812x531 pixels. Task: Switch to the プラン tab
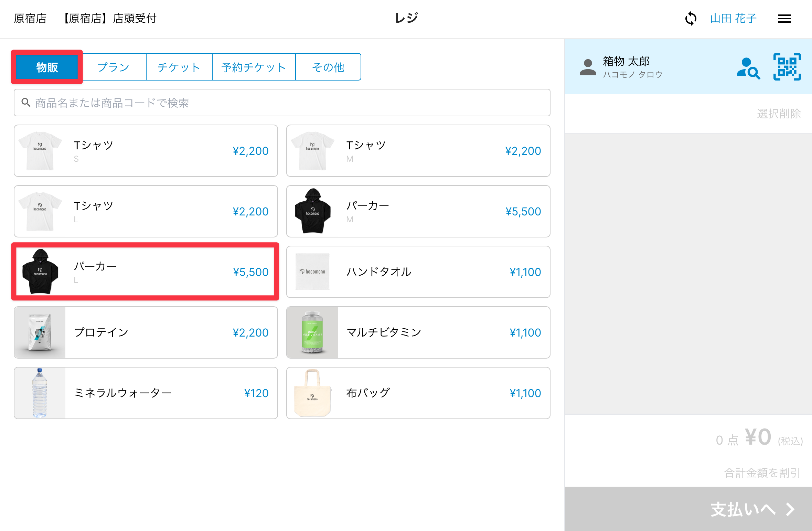tap(114, 67)
